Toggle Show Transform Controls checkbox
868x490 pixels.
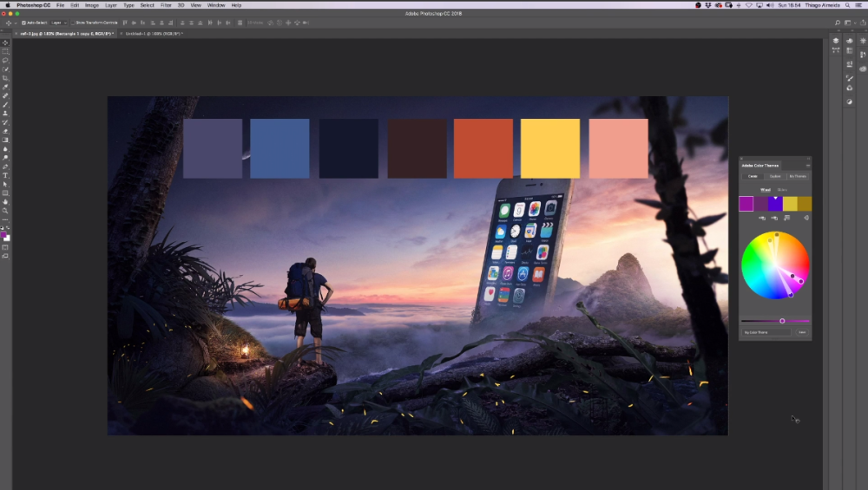pos(73,23)
